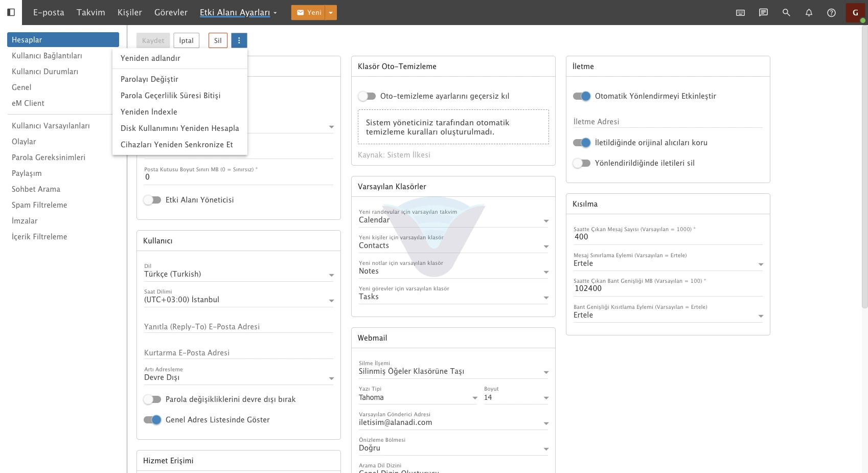The width and height of the screenshot is (868, 473).
Task: Toggle Parola değişikliklerini devre dışı bırak
Action: (x=152, y=399)
